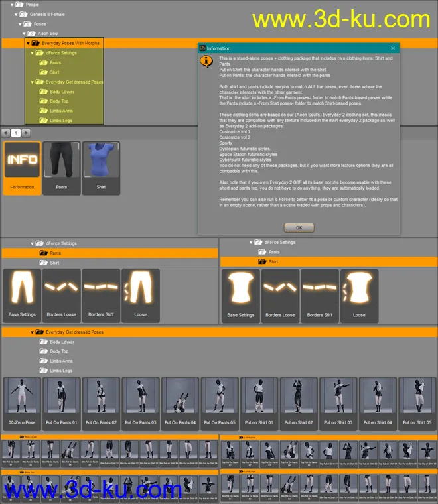The height and width of the screenshot is (504, 438).
Task: Go to the next page with right arrow
Action: pyautogui.click(x=27, y=133)
